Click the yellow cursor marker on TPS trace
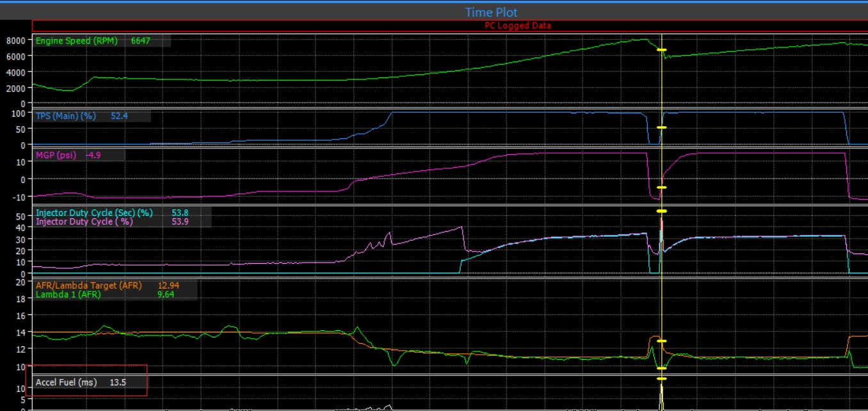Screen dimensions: 868x411 (662, 128)
